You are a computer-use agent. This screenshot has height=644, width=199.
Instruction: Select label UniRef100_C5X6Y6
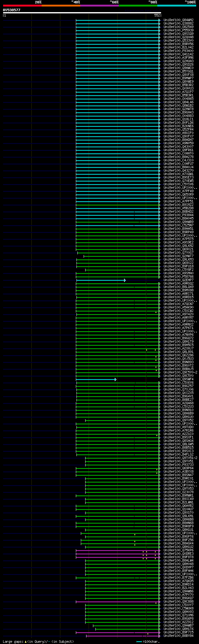point(178,383)
